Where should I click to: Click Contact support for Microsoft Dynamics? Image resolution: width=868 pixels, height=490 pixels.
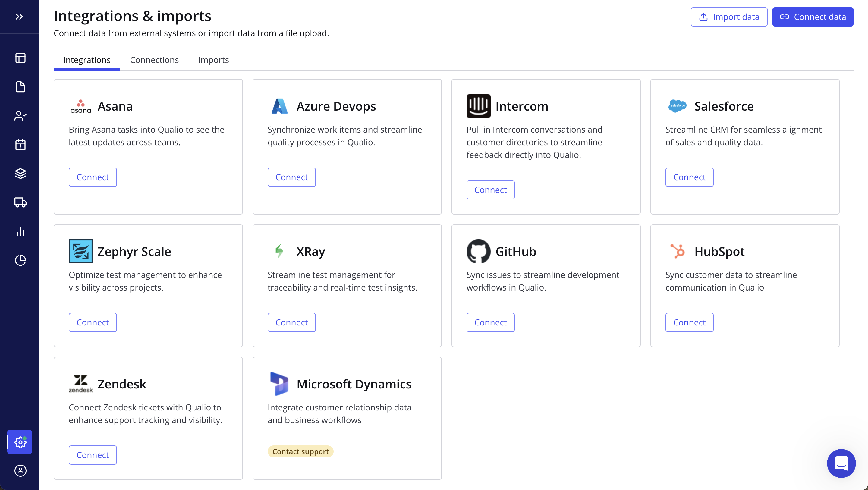300,451
